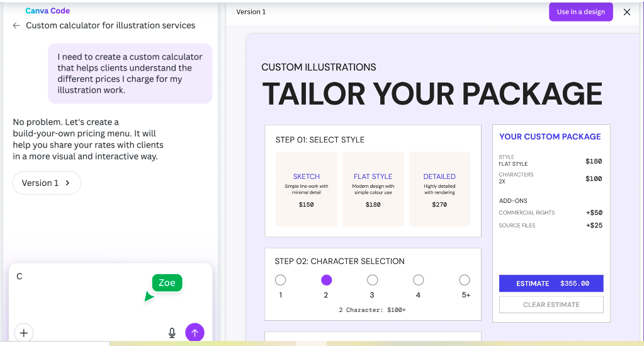644x346 pixels.
Task: Click the Tailor Your Package headline
Action: pos(432,94)
